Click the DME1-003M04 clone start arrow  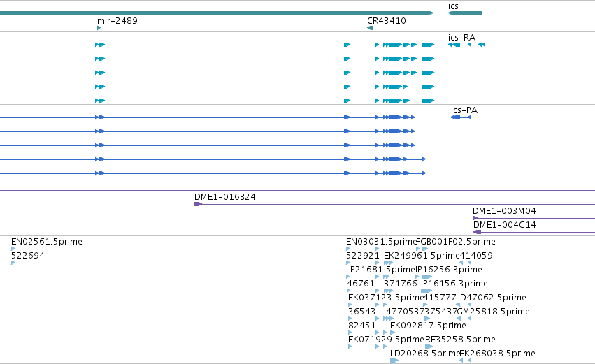point(475,218)
